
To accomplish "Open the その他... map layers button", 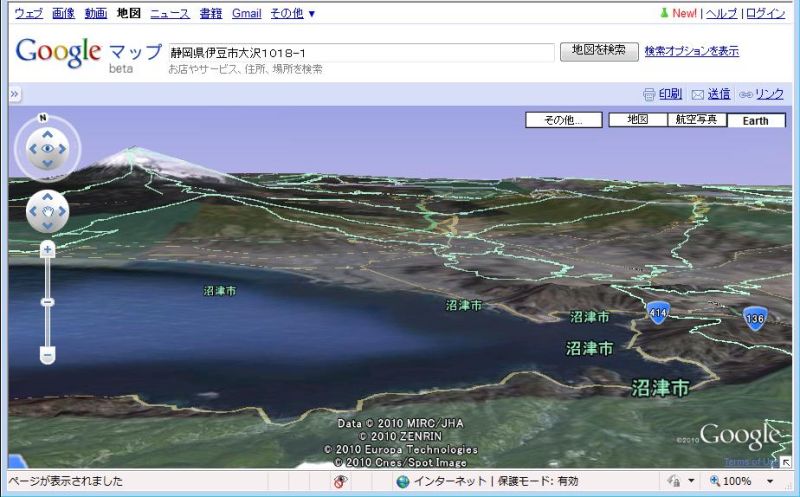I will (564, 120).
